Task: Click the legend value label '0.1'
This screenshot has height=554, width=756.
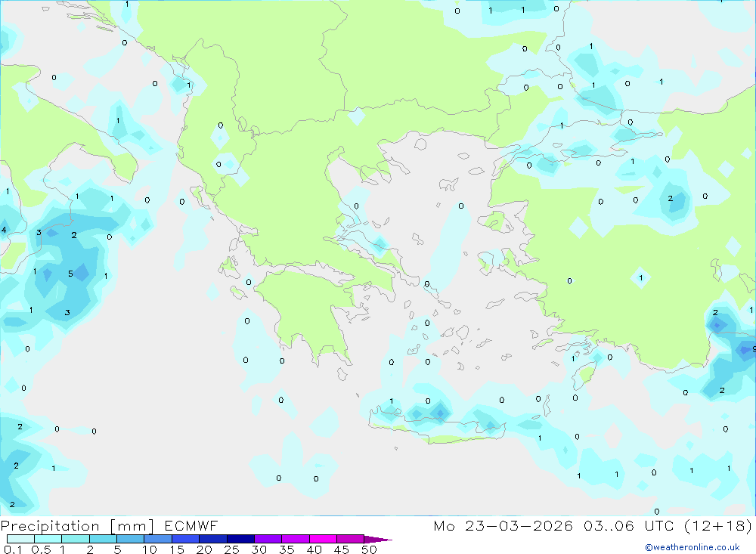Action: (13, 549)
